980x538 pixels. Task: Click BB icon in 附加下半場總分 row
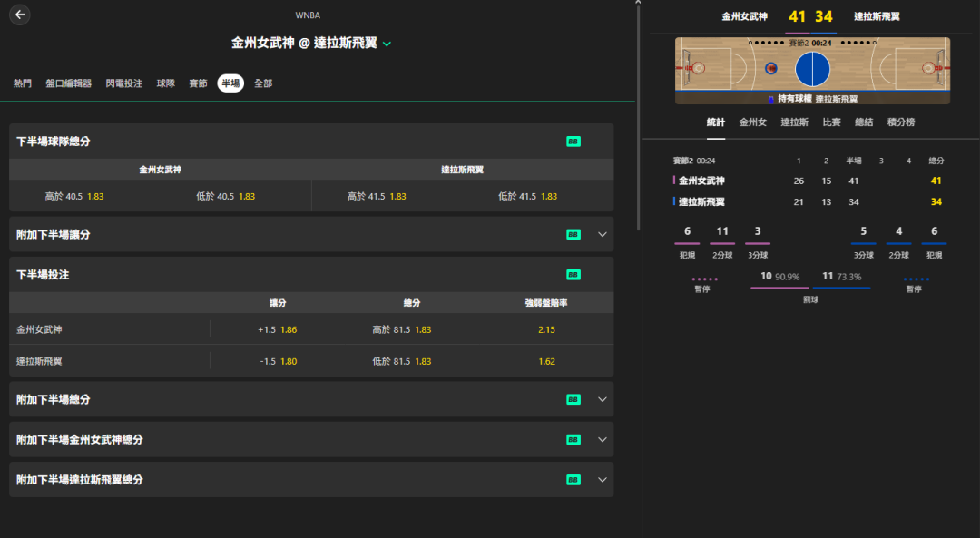[573, 399]
